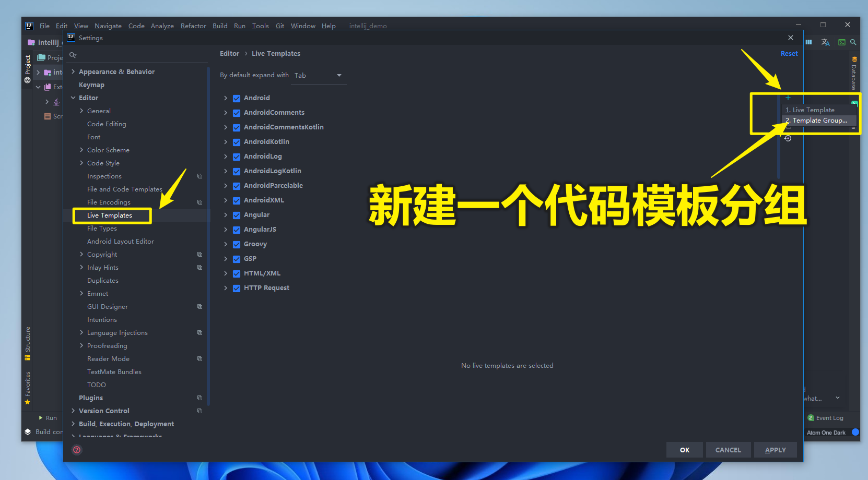Image resolution: width=868 pixels, height=480 pixels.
Task: Toggle the AndroidLog checkbox
Action: click(237, 157)
